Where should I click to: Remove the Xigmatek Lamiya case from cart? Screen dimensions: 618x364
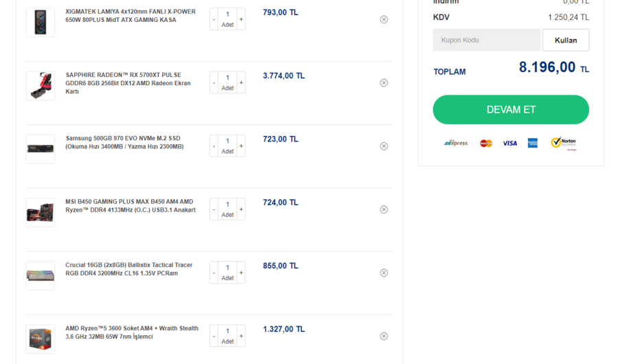(384, 19)
